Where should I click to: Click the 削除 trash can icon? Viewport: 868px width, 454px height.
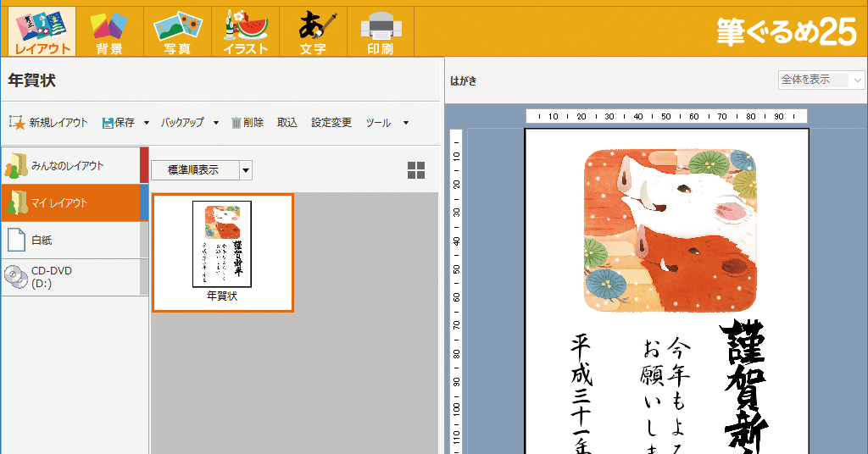[x=236, y=123]
